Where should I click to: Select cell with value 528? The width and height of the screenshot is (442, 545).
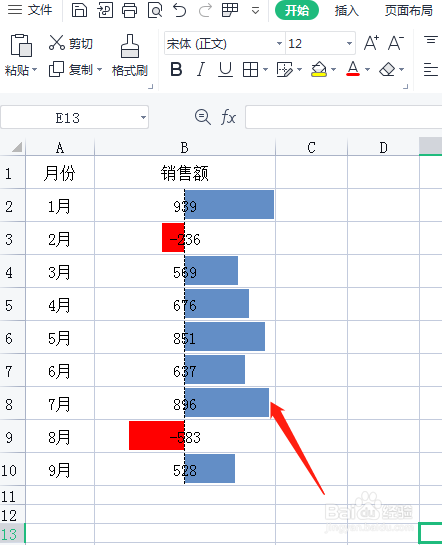(185, 470)
